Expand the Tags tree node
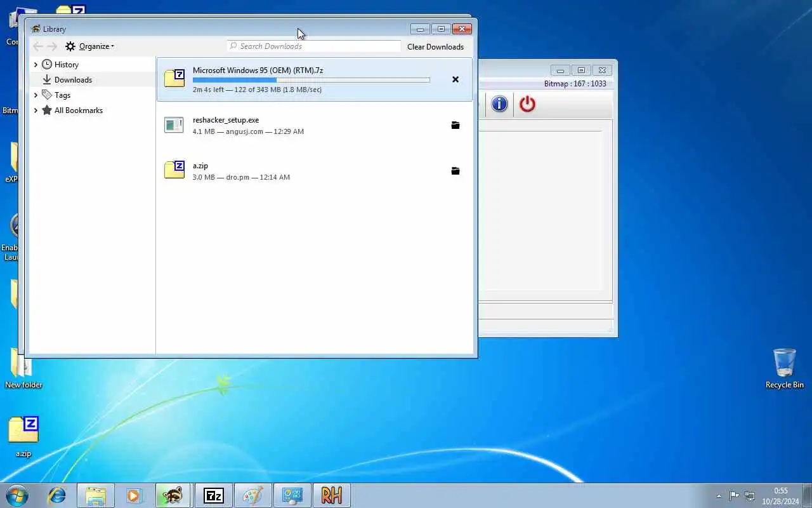Viewport: 812px width, 508px height. [36, 95]
